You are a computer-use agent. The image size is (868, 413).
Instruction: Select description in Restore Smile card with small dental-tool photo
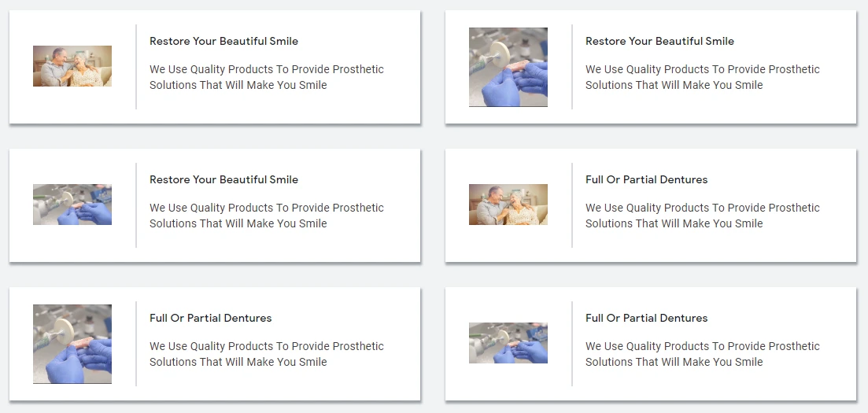(x=266, y=216)
